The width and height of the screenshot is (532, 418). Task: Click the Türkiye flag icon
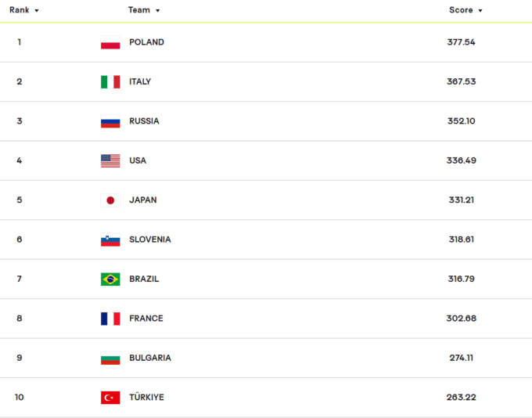pyautogui.click(x=110, y=398)
